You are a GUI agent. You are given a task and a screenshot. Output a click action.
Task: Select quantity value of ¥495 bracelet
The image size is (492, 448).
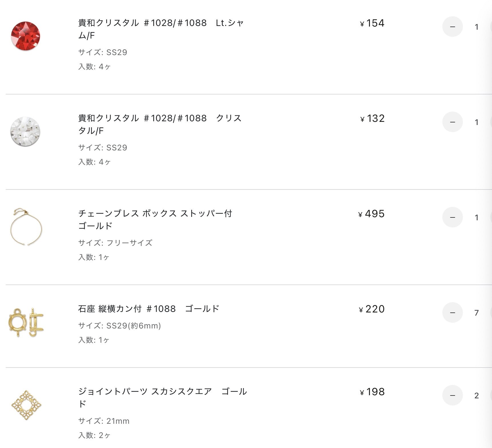[x=476, y=217]
